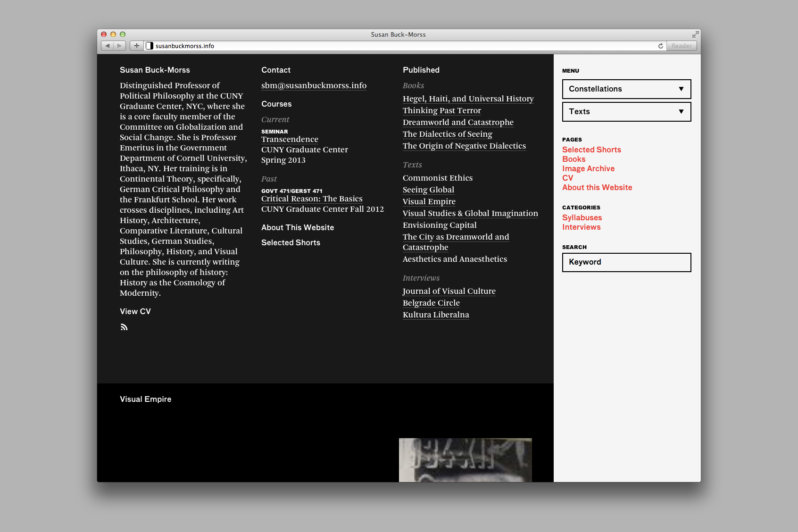Viewport: 798px width, 532px height.
Task: Click the browser forward arrow
Action: point(119,46)
